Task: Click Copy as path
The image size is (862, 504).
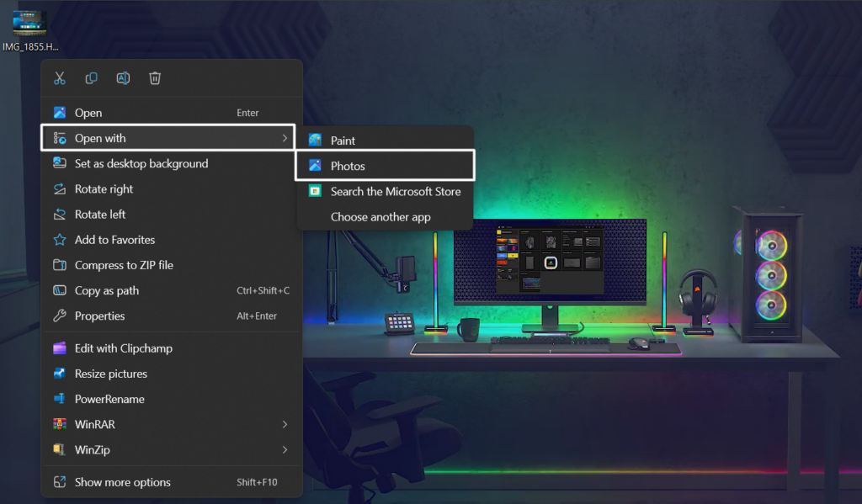Action: pos(107,291)
